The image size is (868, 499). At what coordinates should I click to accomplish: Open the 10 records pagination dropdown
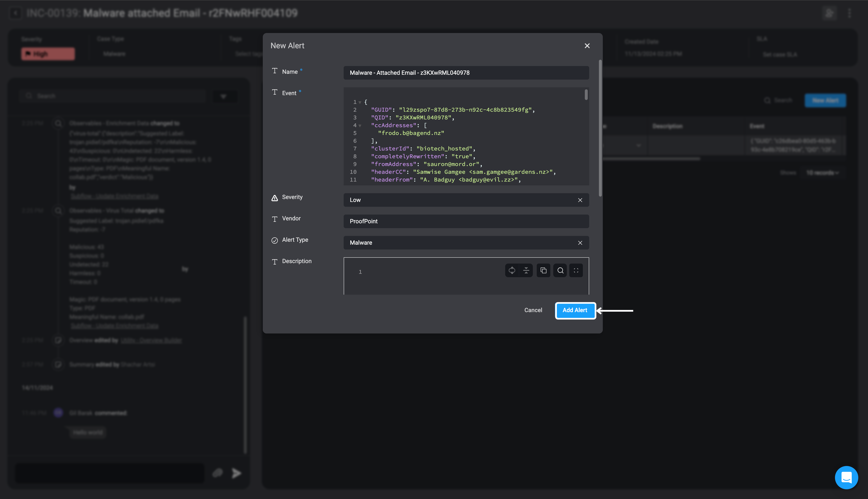pos(822,173)
